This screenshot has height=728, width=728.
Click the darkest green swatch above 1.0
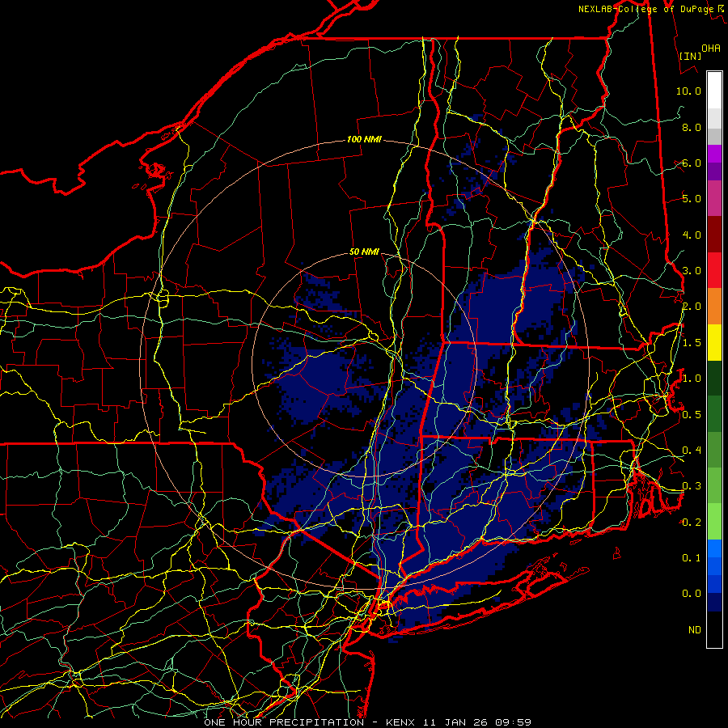point(714,378)
